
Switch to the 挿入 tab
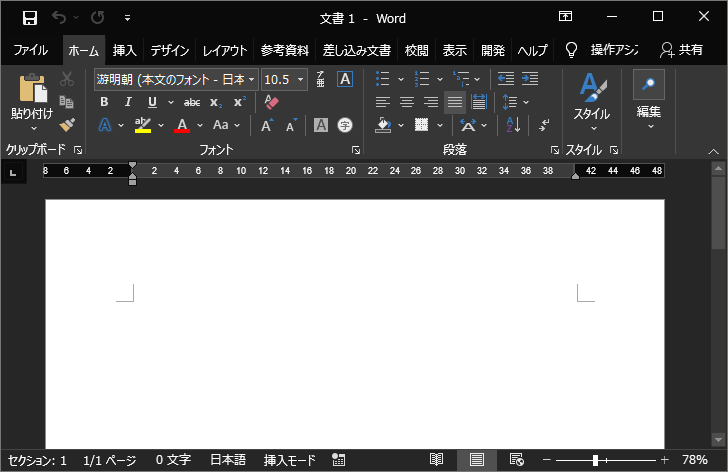[x=124, y=50]
